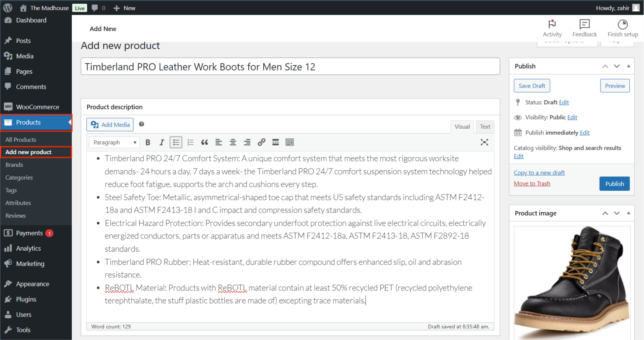Publish the product
This screenshot has height=340, width=644.
click(614, 183)
